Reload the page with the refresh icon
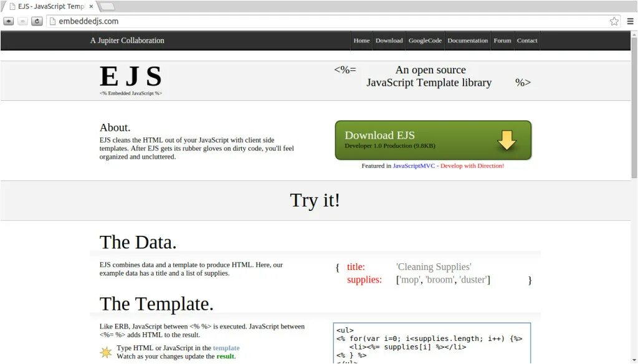638x364 pixels. tap(37, 21)
